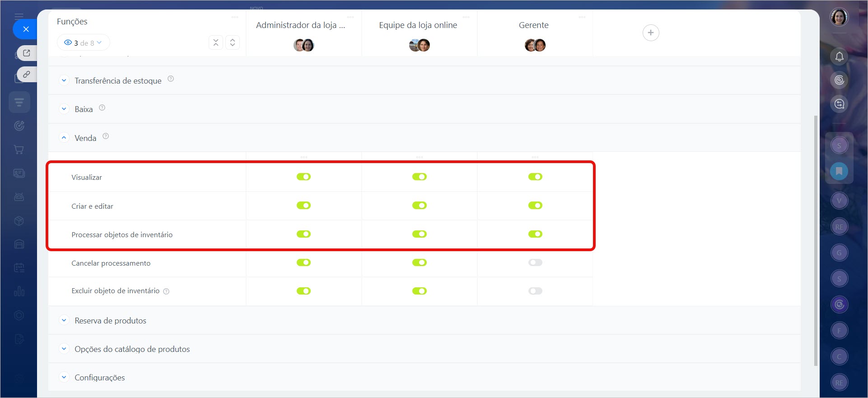
Task: Close the slider panel with X button
Action: tap(26, 29)
